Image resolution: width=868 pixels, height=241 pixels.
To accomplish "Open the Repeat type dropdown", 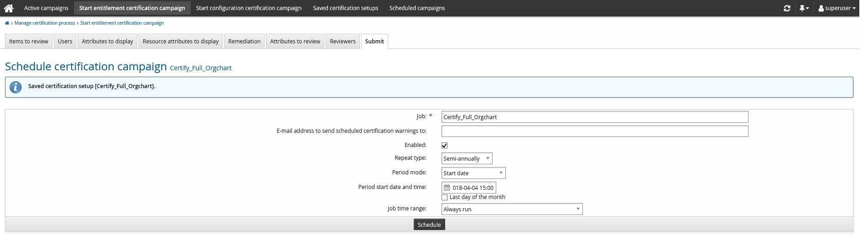I will click(x=467, y=158).
